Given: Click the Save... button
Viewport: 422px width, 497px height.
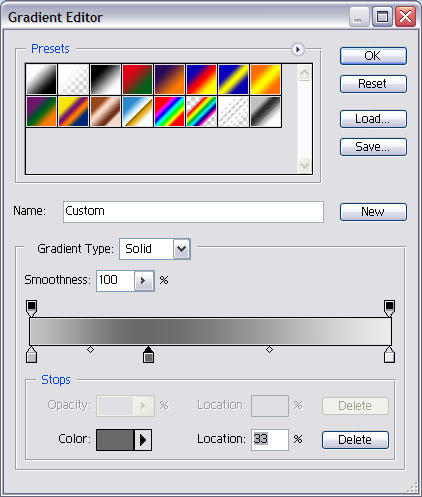Looking at the screenshot, I should click(373, 147).
